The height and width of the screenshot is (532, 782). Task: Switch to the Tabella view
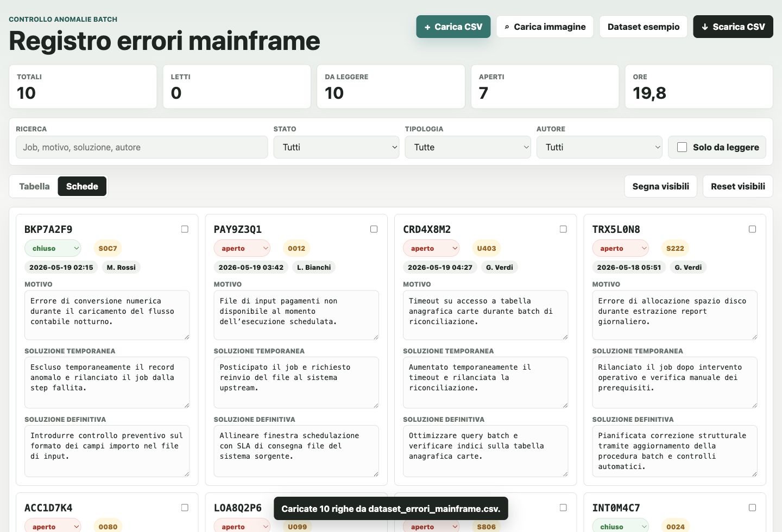pyautogui.click(x=34, y=186)
